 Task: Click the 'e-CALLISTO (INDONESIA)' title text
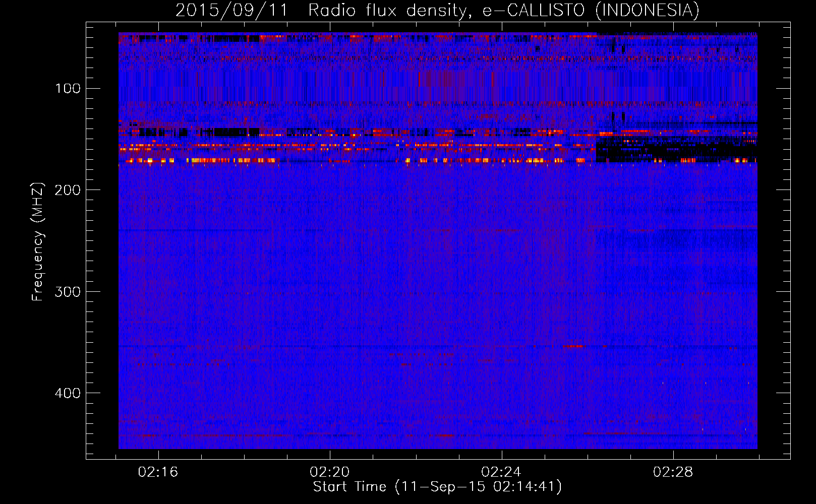591,11
